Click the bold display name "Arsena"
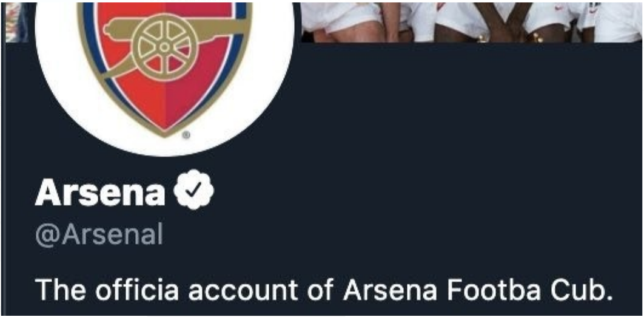 click(x=100, y=193)
